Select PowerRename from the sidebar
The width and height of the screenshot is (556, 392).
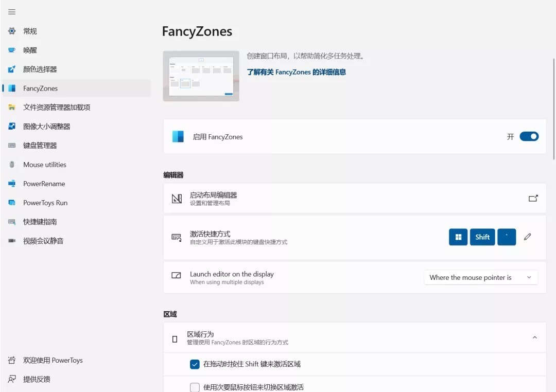pos(44,184)
